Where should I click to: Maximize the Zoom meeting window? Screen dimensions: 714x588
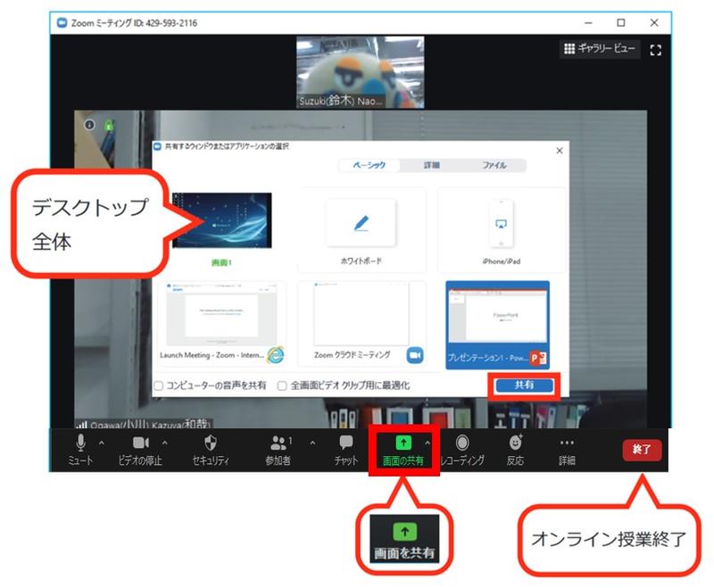(x=620, y=23)
